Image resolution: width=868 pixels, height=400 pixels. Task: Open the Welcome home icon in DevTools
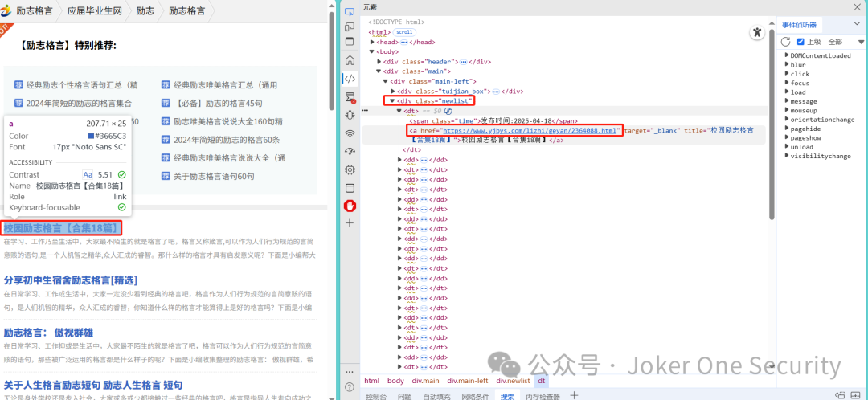point(350,60)
